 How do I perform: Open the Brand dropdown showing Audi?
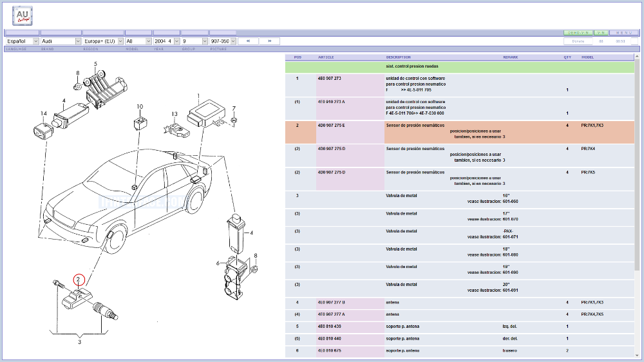tap(61, 41)
